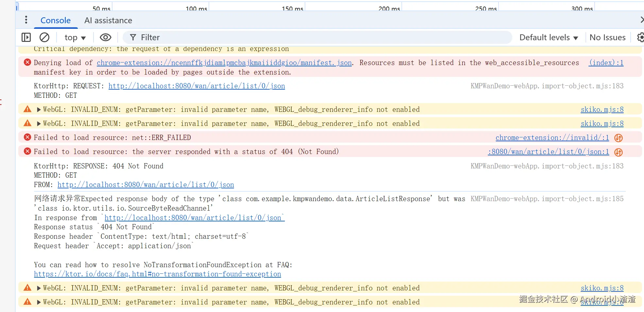Clear the console with the ban icon

[44, 37]
